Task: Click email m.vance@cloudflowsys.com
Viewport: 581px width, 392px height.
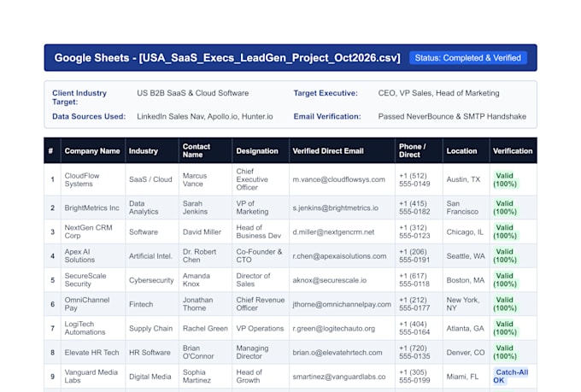Action: pyautogui.click(x=338, y=179)
